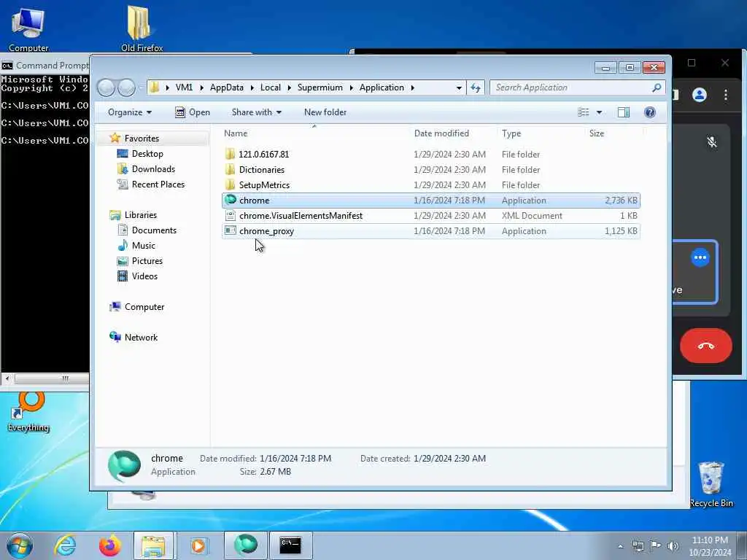Click muted microphone icon in call window

coord(712,142)
